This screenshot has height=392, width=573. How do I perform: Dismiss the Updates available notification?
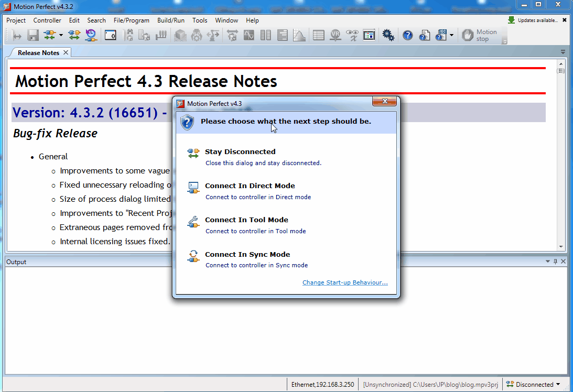[x=565, y=20]
